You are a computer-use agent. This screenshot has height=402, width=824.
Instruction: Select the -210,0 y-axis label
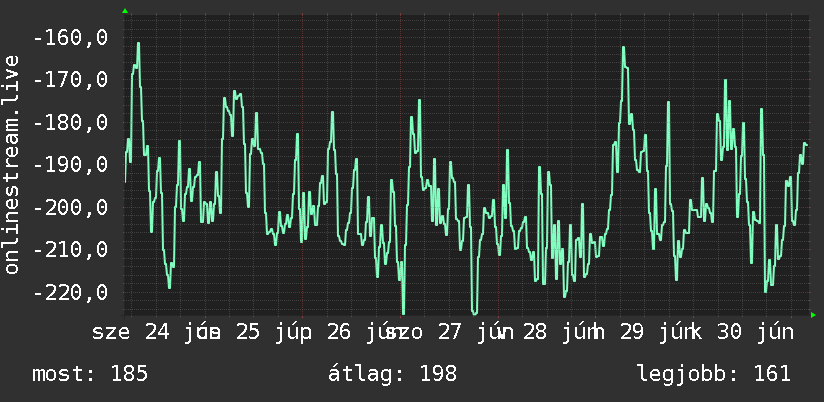tap(70, 250)
